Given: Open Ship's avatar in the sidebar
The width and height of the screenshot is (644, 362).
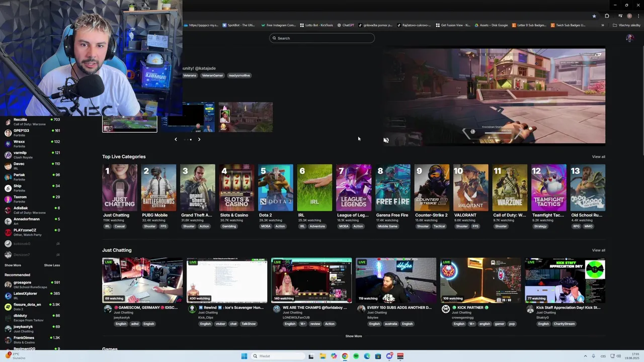Looking at the screenshot, I should [8, 189].
